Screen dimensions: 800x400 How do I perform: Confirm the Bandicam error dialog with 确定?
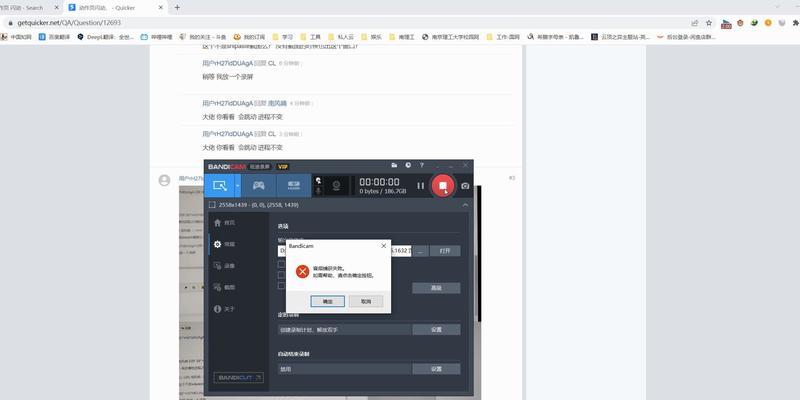pos(328,302)
